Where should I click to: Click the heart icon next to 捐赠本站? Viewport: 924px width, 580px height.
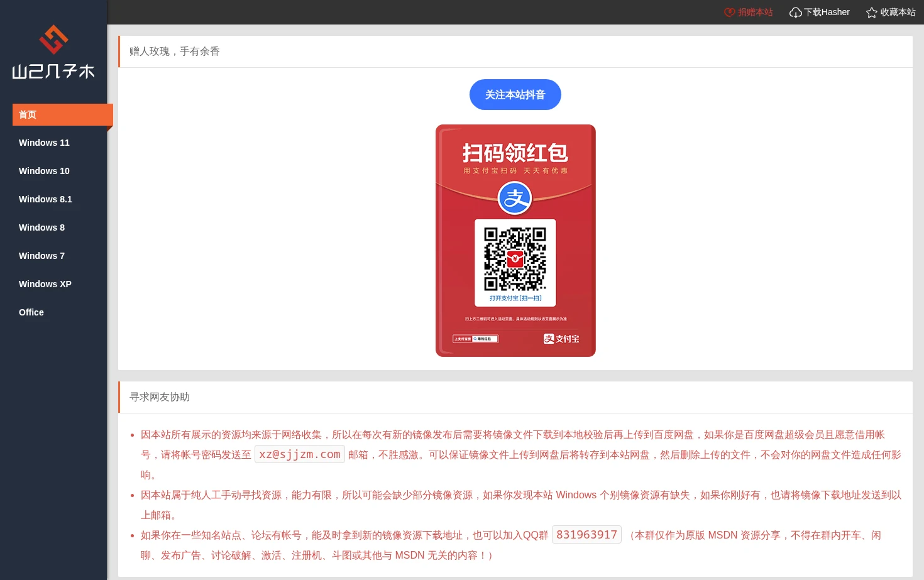point(730,12)
